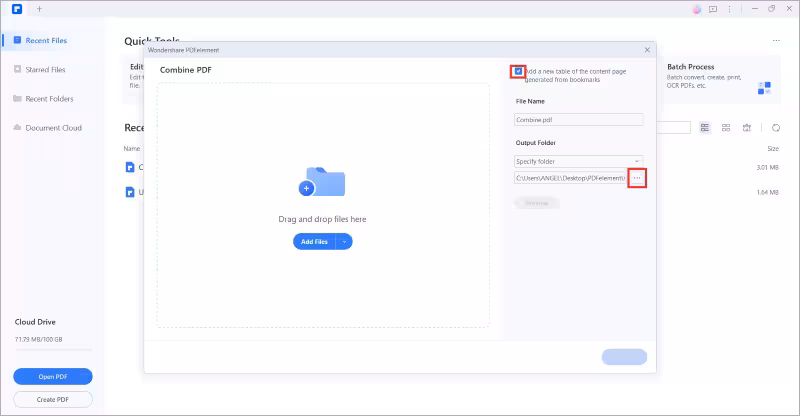This screenshot has height=416, width=800.
Task: Click the Recent Folders folder icon
Action: pyautogui.click(x=17, y=98)
